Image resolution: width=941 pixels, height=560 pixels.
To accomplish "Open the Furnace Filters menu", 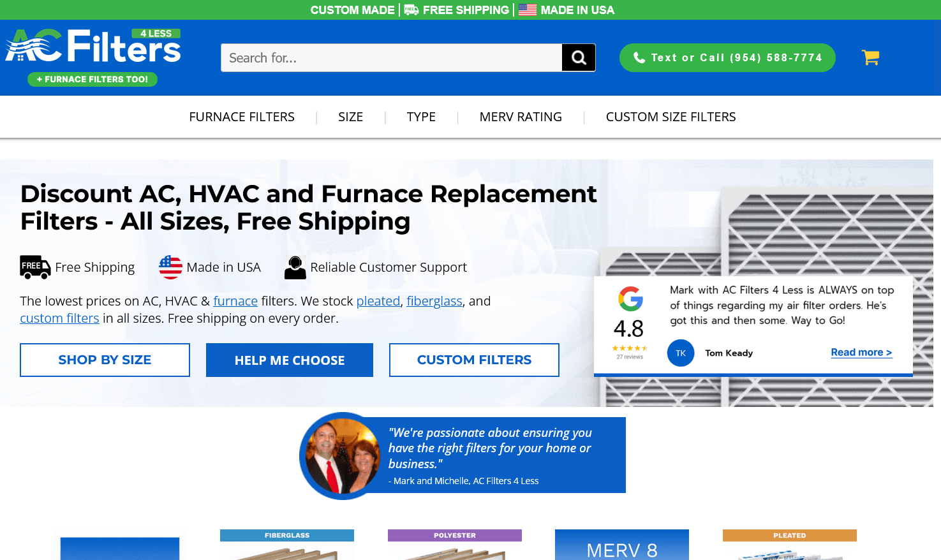I will tap(242, 117).
